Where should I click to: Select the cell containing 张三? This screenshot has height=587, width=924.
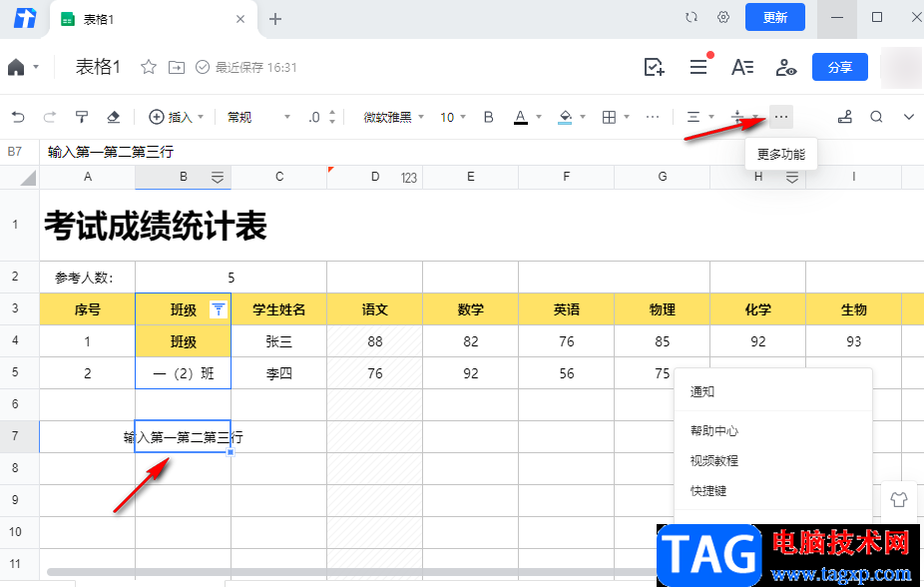(278, 341)
